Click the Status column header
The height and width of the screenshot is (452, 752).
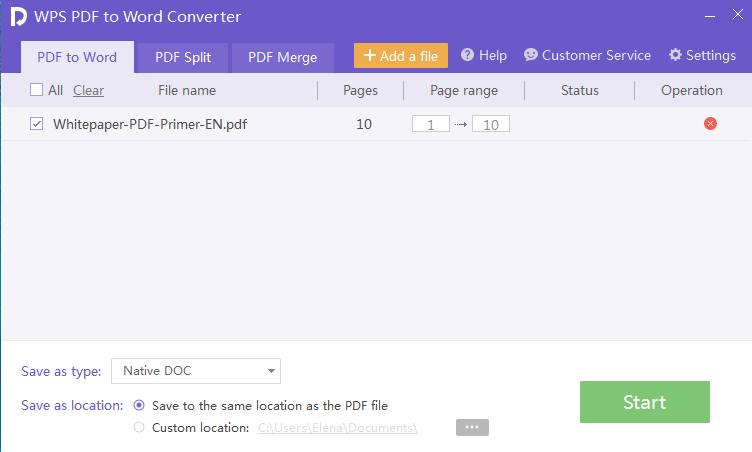(580, 90)
